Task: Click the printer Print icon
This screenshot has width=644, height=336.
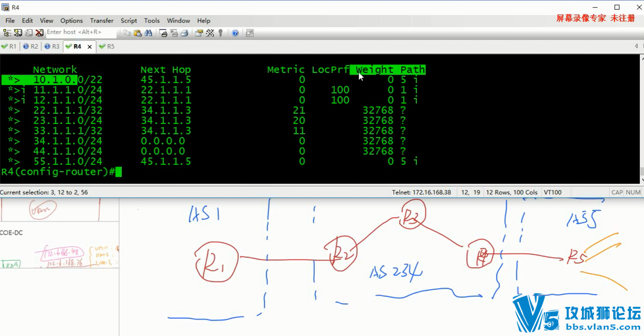Action: pyautogui.click(x=184, y=33)
